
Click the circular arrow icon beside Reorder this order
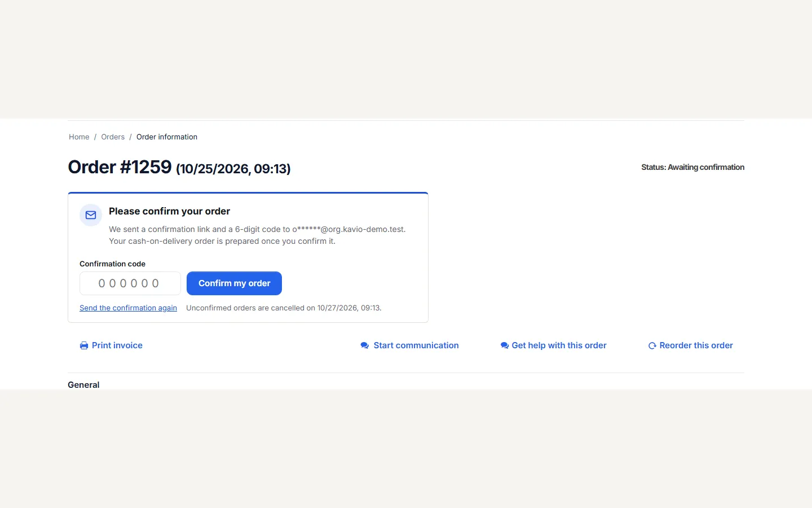coord(652,345)
